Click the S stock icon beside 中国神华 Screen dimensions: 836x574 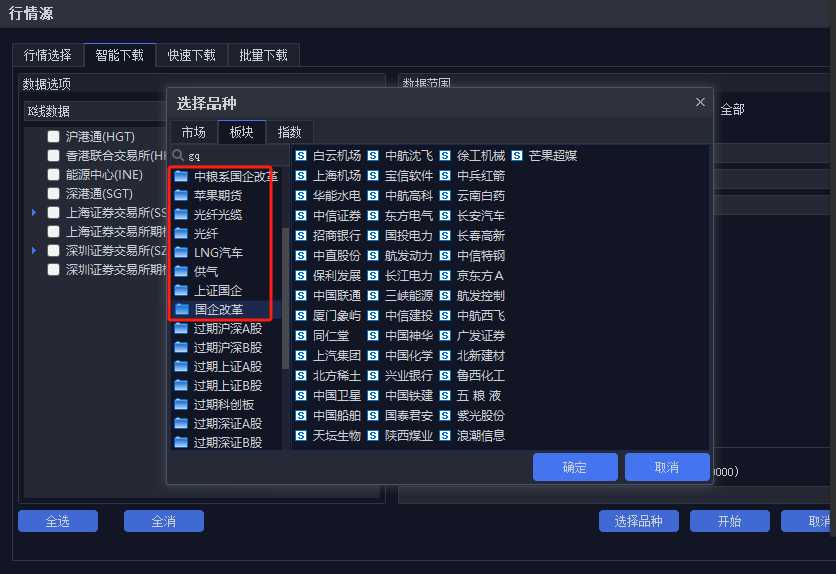[x=373, y=336]
